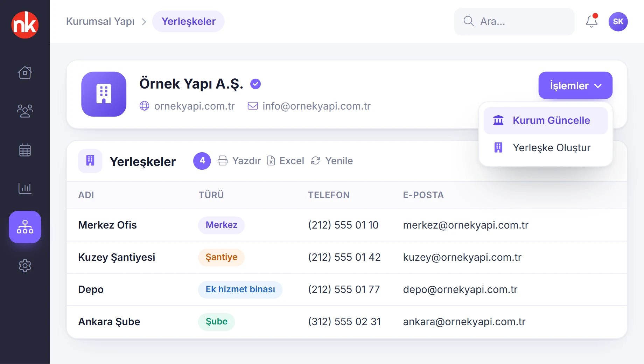Click the Excel file icon
The image size is (644, 364).
(x=271, y=161)
